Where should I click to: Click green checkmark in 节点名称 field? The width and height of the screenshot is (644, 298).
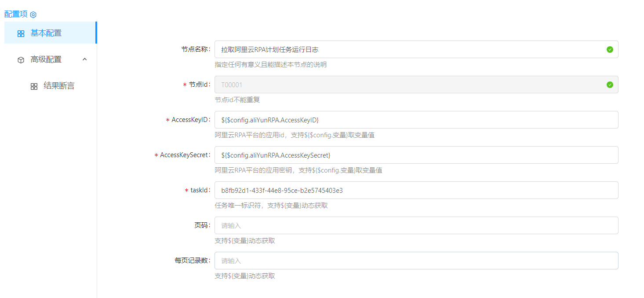point(609,49)
